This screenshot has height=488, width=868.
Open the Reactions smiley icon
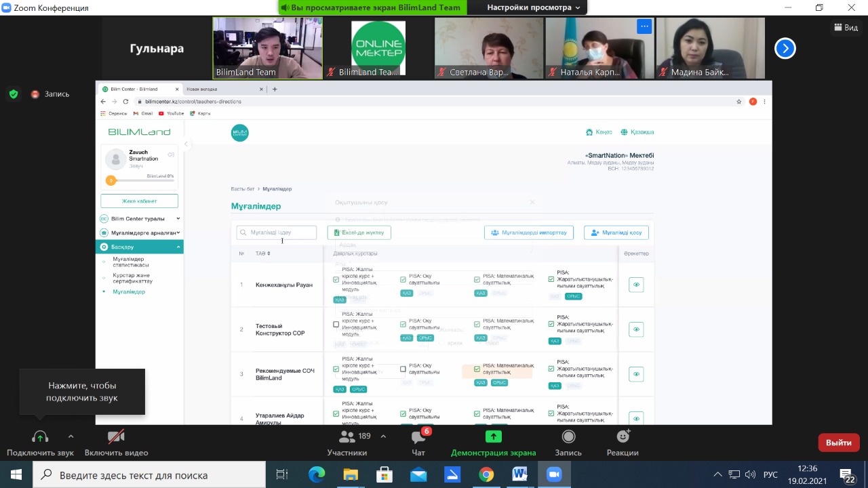tap(623, 437)
